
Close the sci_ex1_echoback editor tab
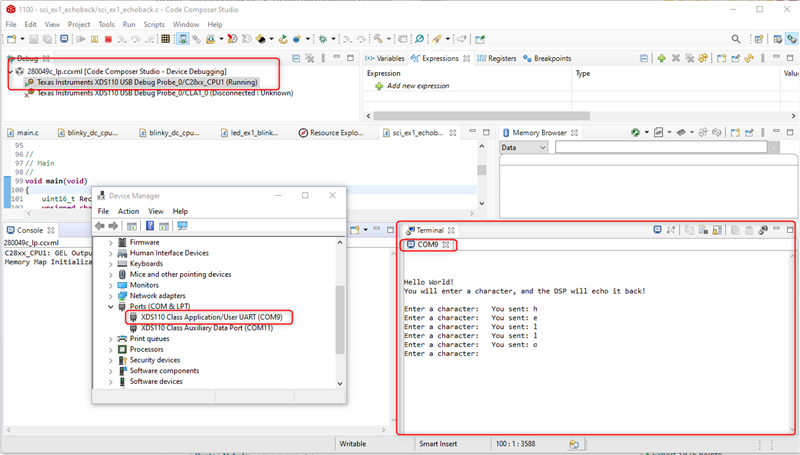[x=453, y=133]
